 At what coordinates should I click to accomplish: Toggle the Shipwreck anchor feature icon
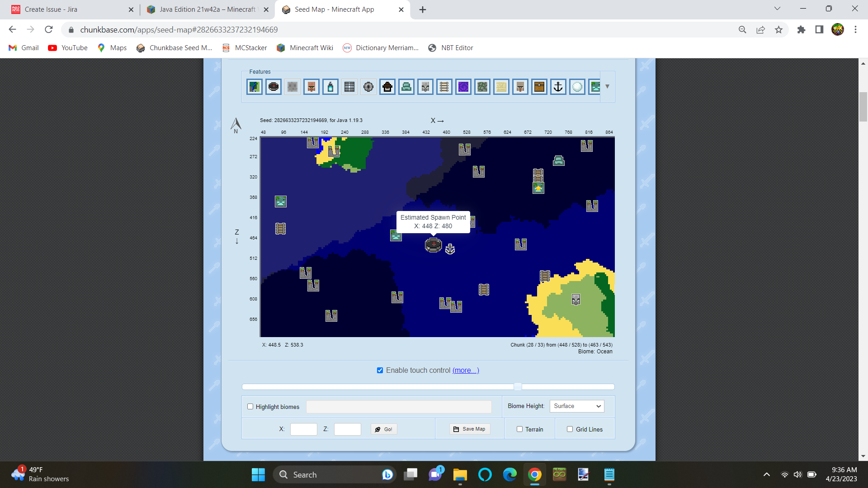coord(558,87)
